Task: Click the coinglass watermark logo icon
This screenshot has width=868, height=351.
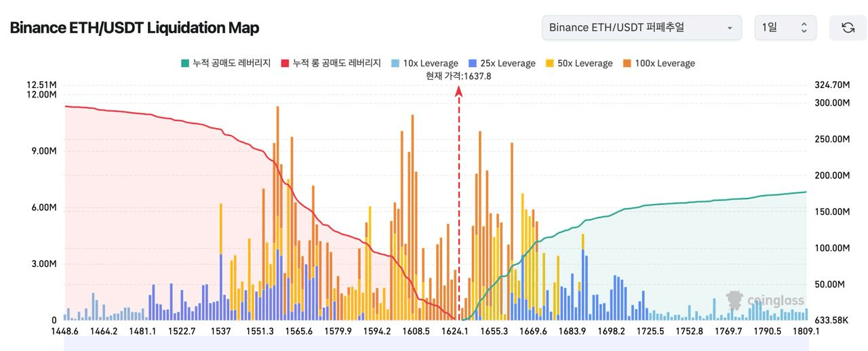Action: (x=734, y=300)
